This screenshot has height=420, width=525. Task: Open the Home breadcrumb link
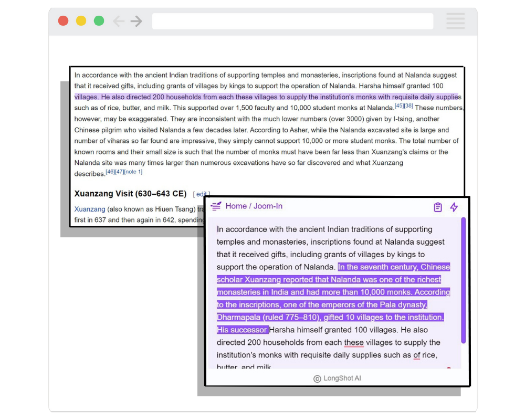pyautogui.click(x=236, y=206)
